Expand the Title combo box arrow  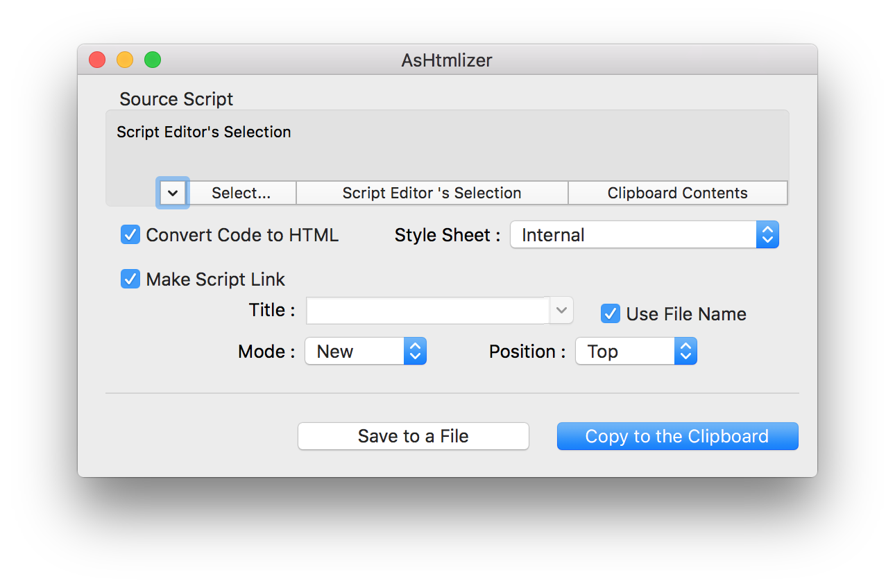click(562, 311)
